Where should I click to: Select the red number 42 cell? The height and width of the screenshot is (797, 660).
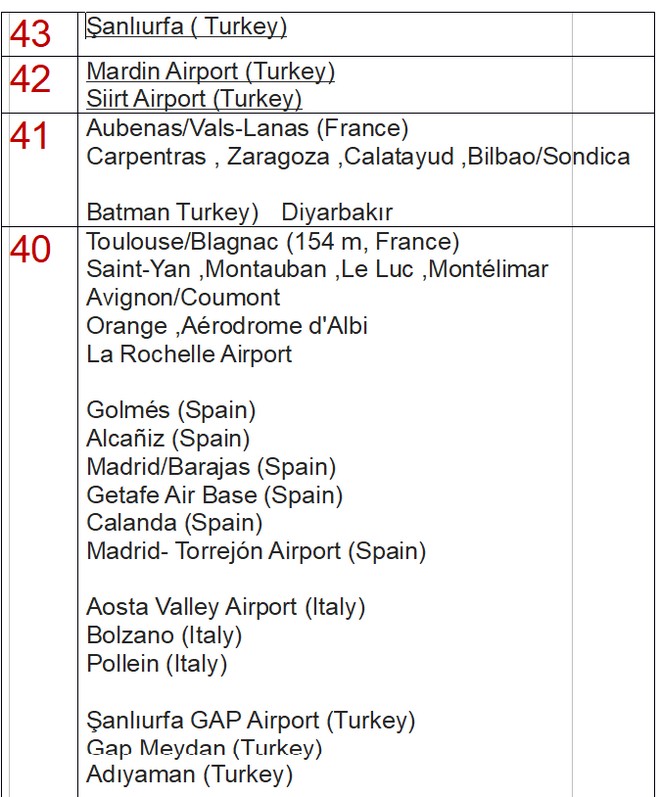click(x=30, y=80)
